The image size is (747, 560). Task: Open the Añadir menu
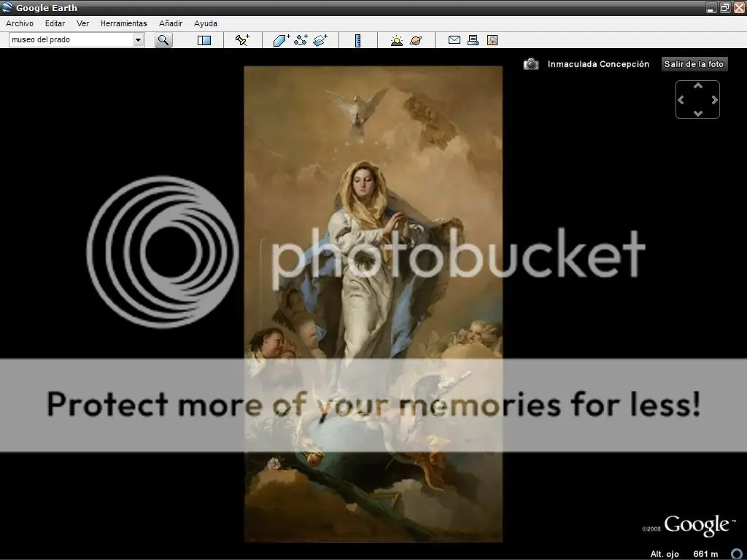(x=171, y=23)
